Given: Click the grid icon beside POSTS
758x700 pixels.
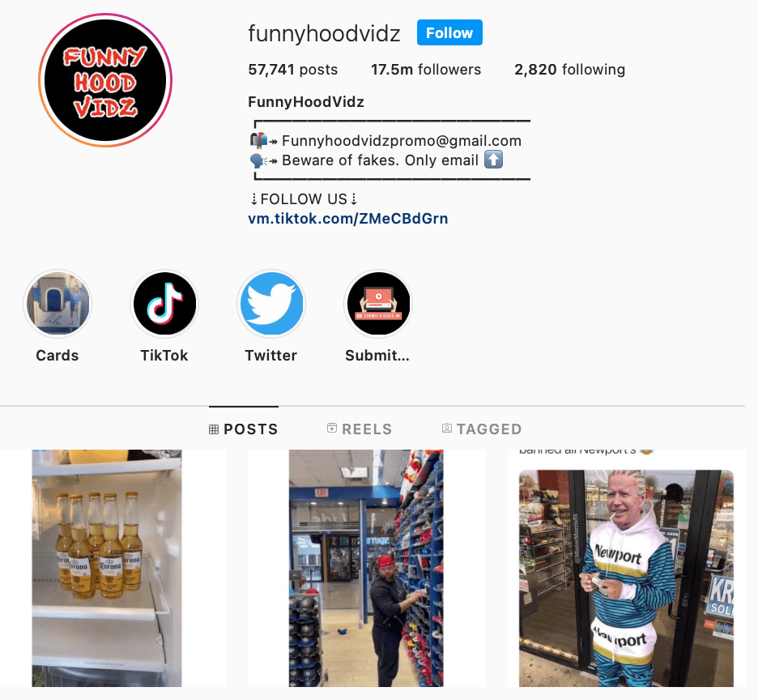Looking at the screenshot, I should pyautogui.click(x=214, y=429).
